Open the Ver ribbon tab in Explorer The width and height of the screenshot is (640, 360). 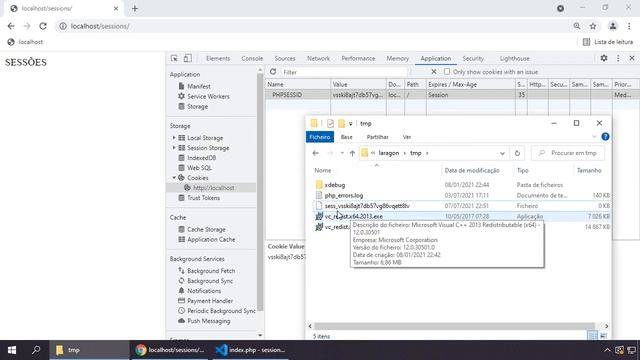click(407, 137)
